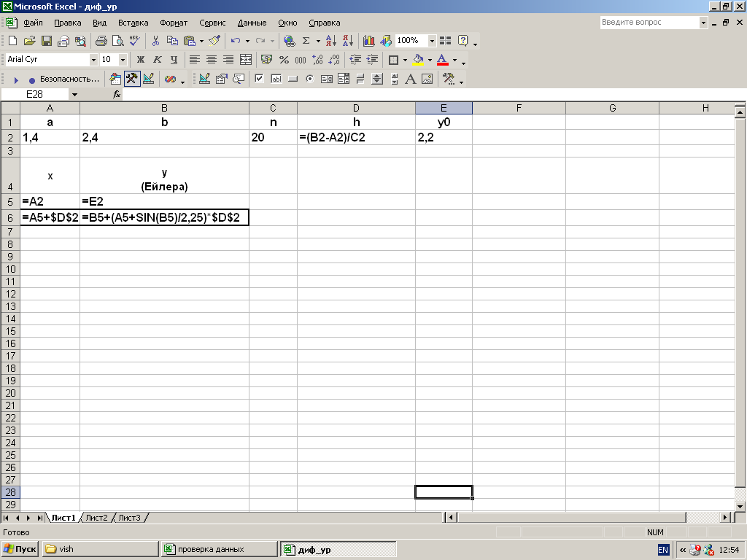
Task: Decrease indent
Action: [355, 60]
